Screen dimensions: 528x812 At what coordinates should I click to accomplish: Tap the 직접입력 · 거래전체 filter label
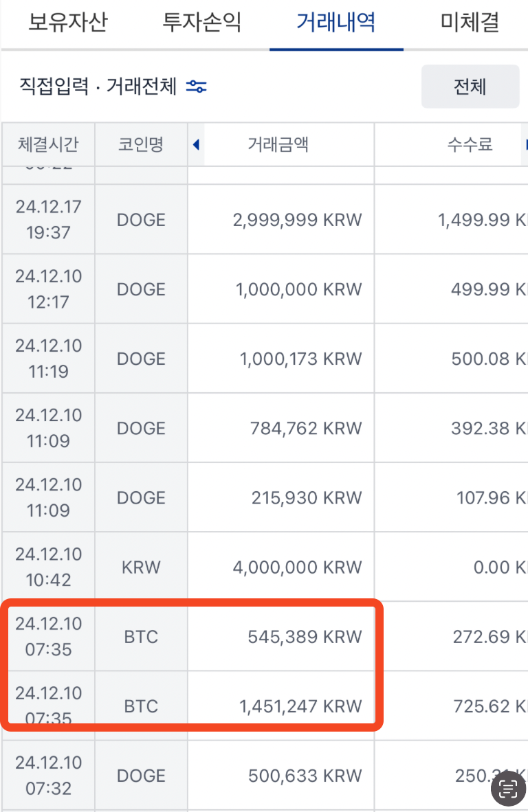click(99, 87)
